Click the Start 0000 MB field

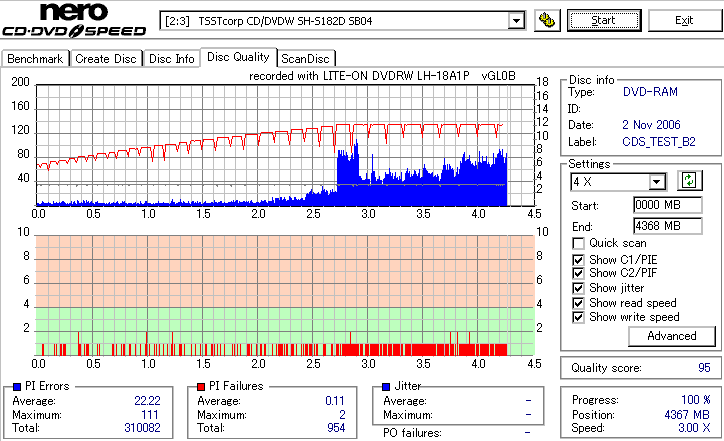click(x=668, y=205)
